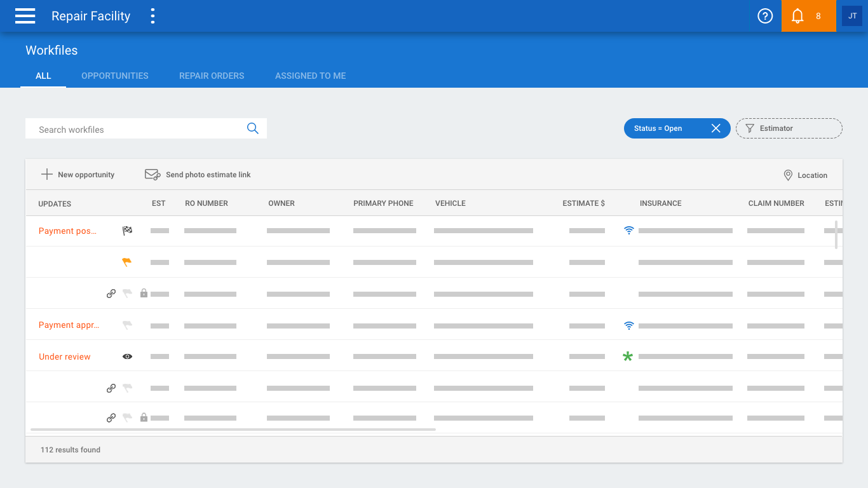Click the link icon in the last row
Screen dimensions: 868x488
[111, 417]
